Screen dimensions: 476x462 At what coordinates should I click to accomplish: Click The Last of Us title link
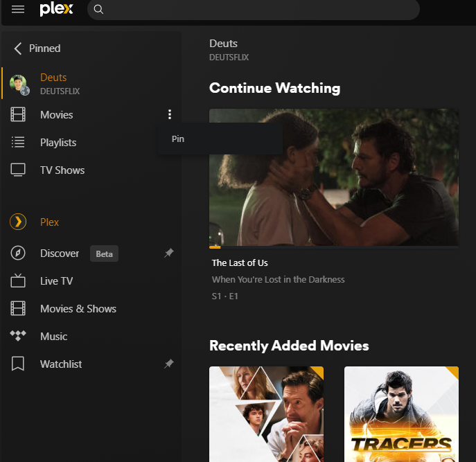pos(240,263)
